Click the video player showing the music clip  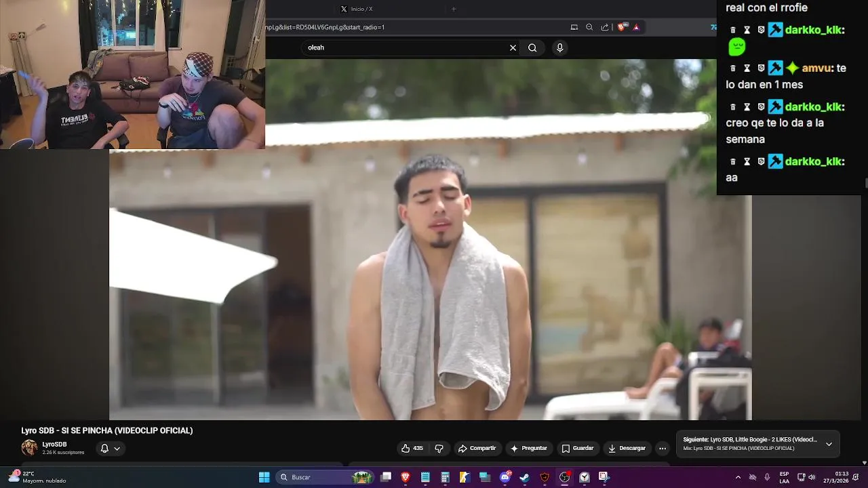pos(430,239)
